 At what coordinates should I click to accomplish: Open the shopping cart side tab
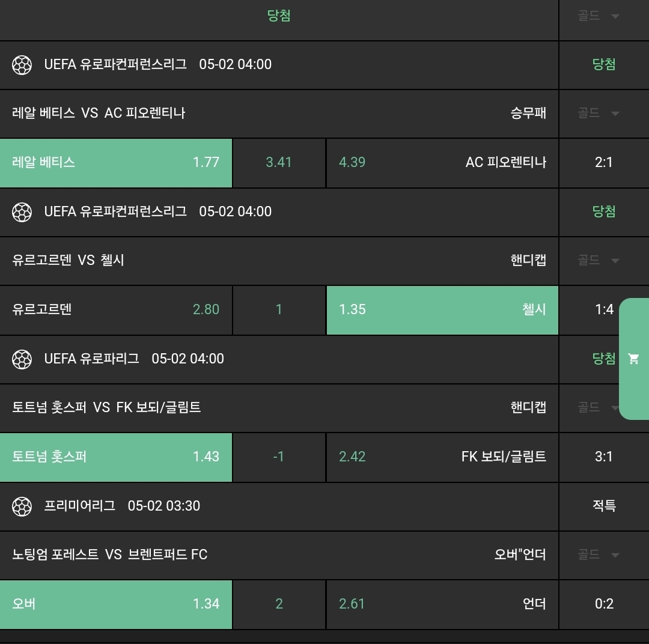point(633,359)
